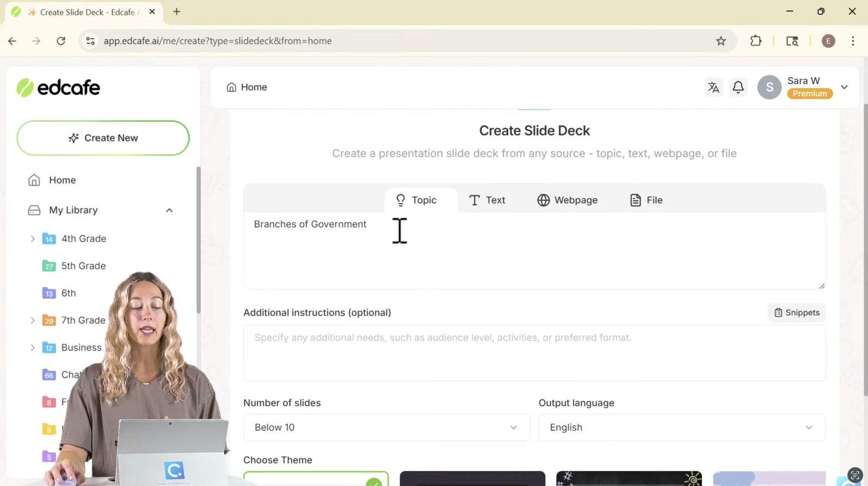Reload the current browser page
The width and height of the screenshot is (868, 486).
coord(61,41)
